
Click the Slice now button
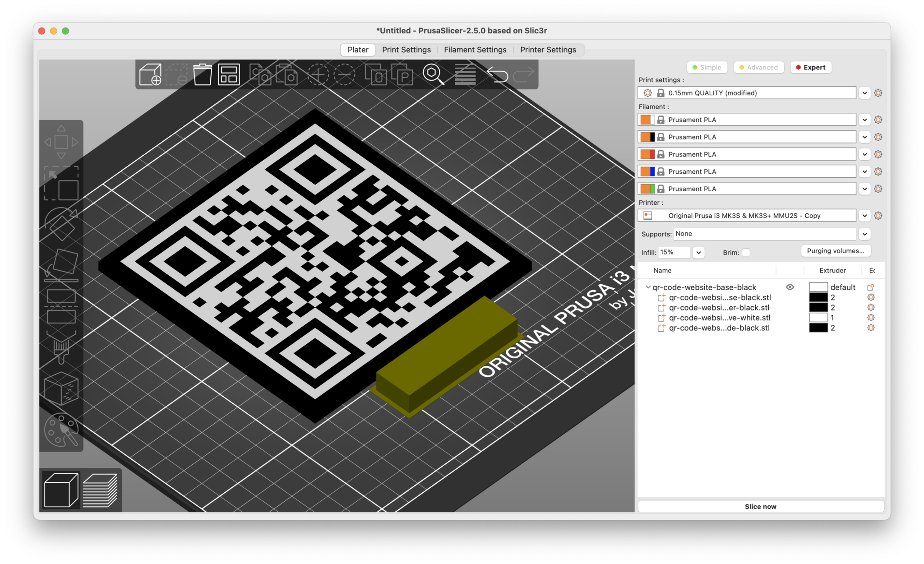[x=760, y=507]
